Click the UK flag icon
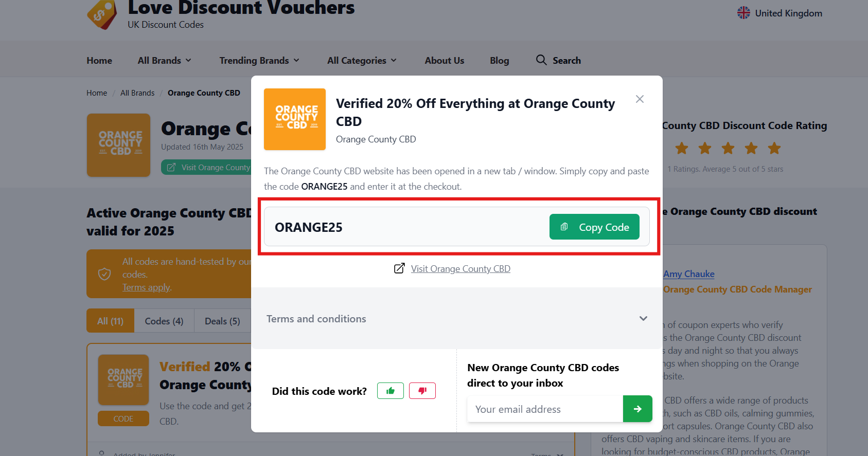This screenshot has height=456, width=868. (743, 13)
